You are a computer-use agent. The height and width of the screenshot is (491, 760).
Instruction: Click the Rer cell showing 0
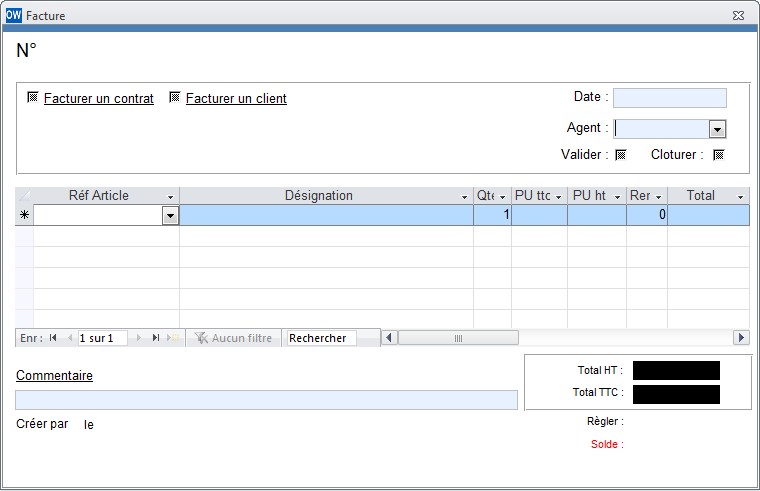647,215
